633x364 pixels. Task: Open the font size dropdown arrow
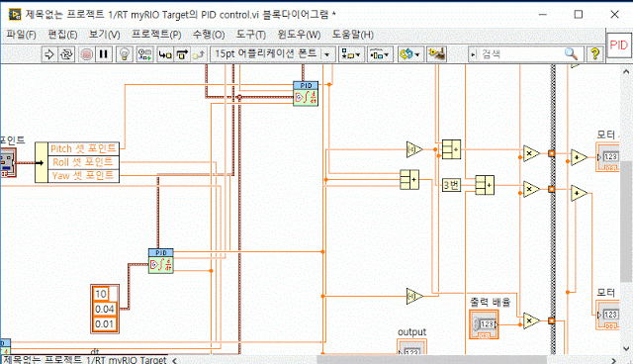(327, 54)
